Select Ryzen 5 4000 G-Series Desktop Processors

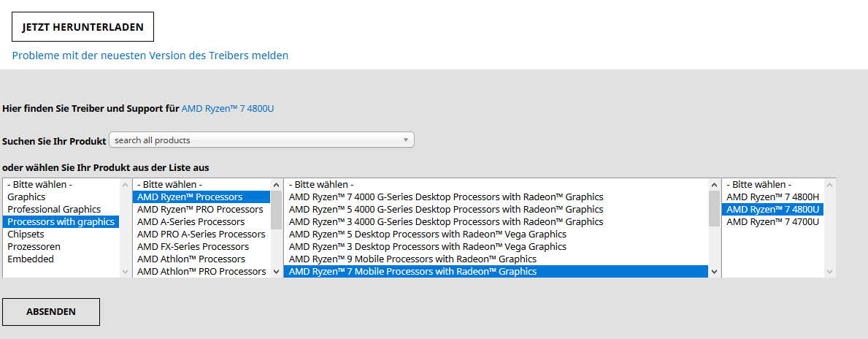point(496,210)
